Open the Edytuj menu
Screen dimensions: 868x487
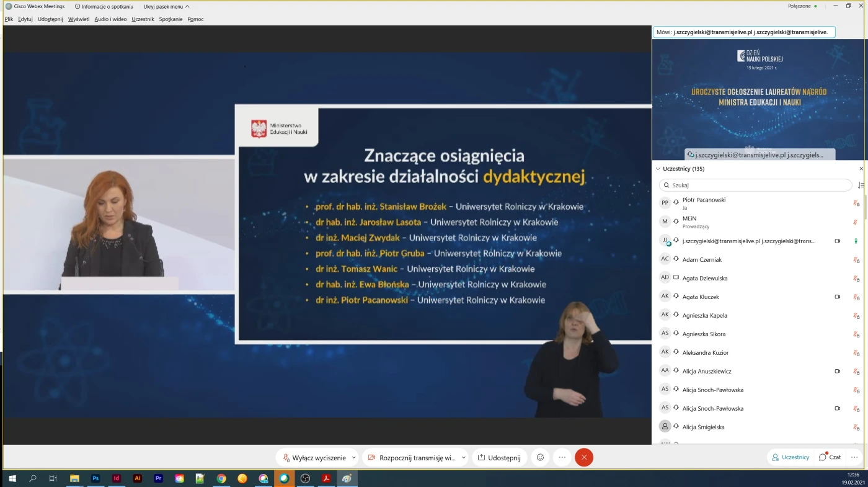[25, 19]
